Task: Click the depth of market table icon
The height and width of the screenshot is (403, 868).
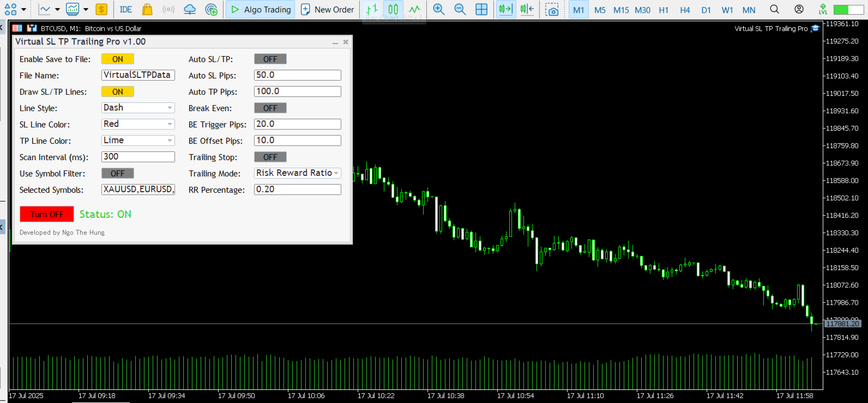Action: pos(17,28)
